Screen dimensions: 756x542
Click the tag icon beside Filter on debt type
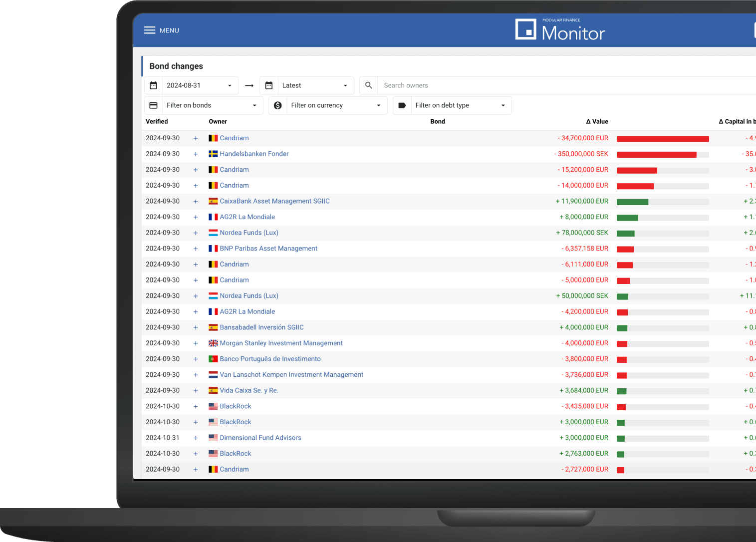402,105
